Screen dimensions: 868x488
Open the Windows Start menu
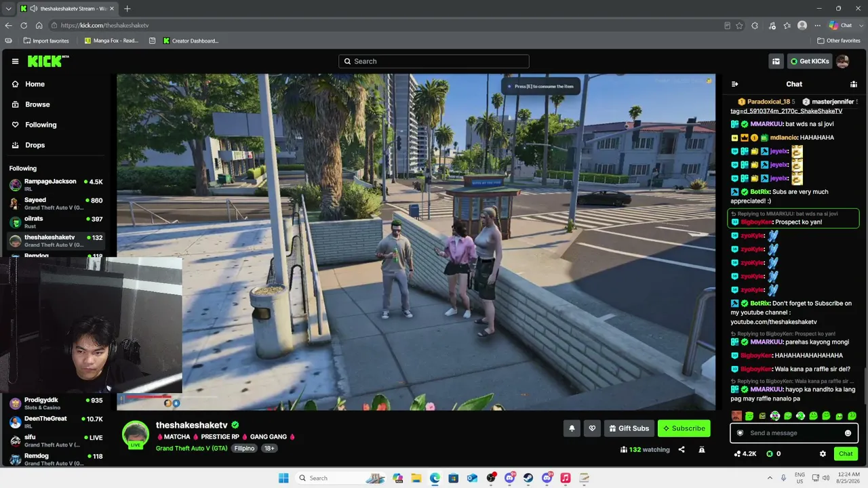(283, 478)
